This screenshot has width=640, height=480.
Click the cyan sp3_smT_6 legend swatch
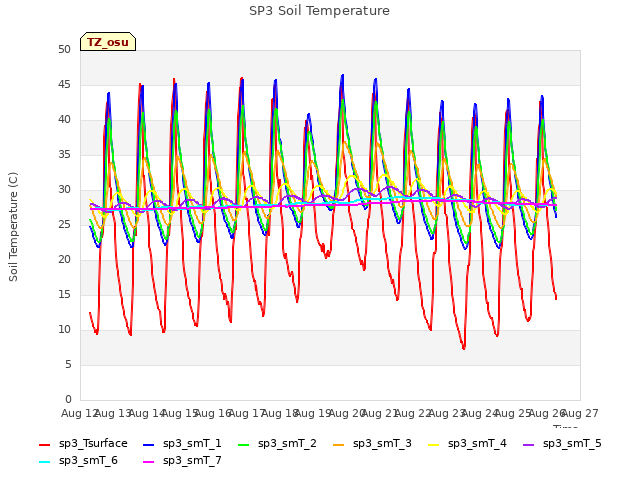coord(44,462)
